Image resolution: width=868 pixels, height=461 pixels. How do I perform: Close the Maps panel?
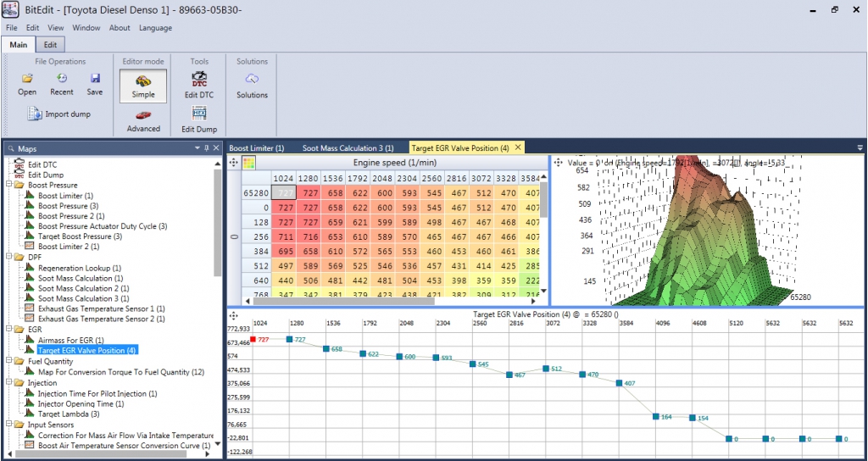click(216, 147)
